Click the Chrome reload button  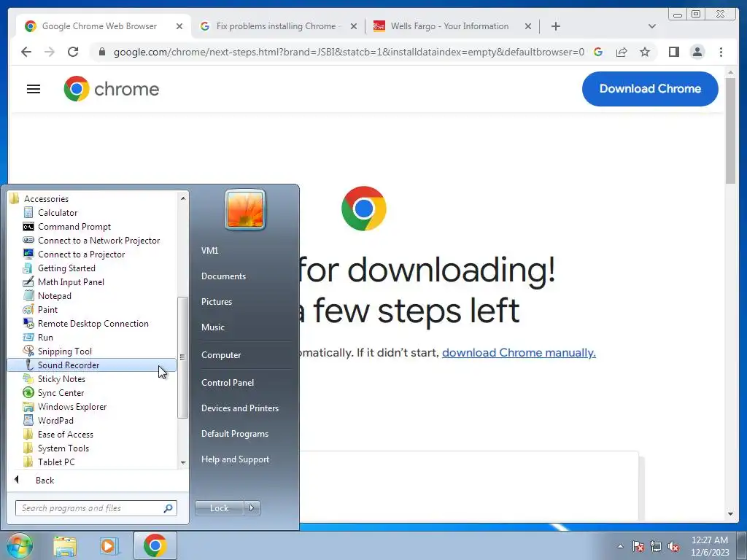pyautogui.click(x=73, y=52)
